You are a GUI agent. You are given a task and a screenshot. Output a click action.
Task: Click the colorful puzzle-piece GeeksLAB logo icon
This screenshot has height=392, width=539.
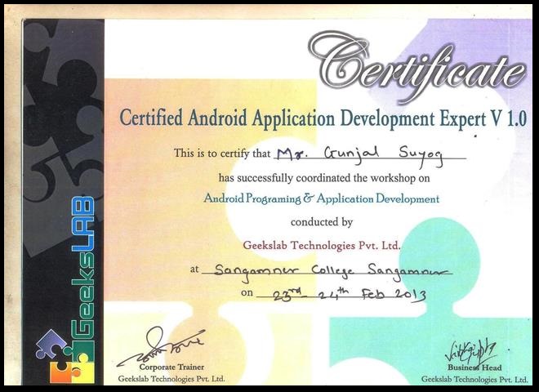[x=65, y=356]
